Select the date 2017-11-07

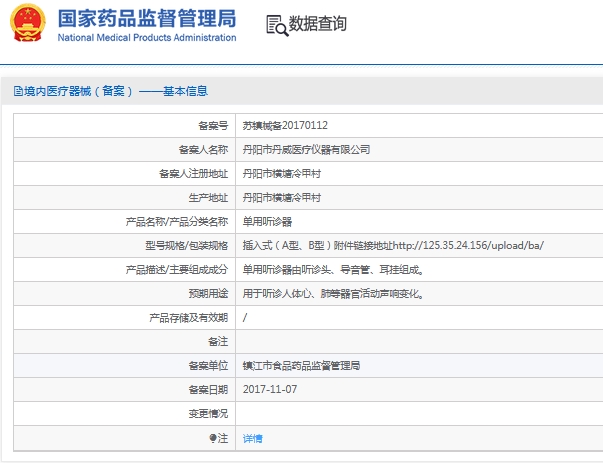(270, 389)
